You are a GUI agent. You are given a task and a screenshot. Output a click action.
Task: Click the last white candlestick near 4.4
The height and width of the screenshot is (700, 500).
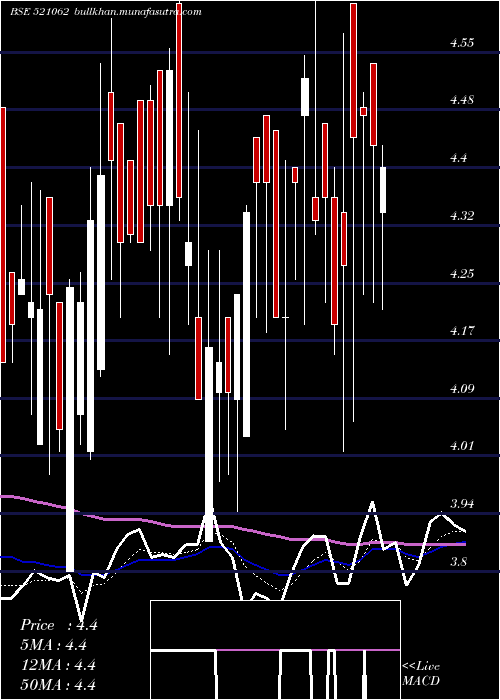[383, 190]
